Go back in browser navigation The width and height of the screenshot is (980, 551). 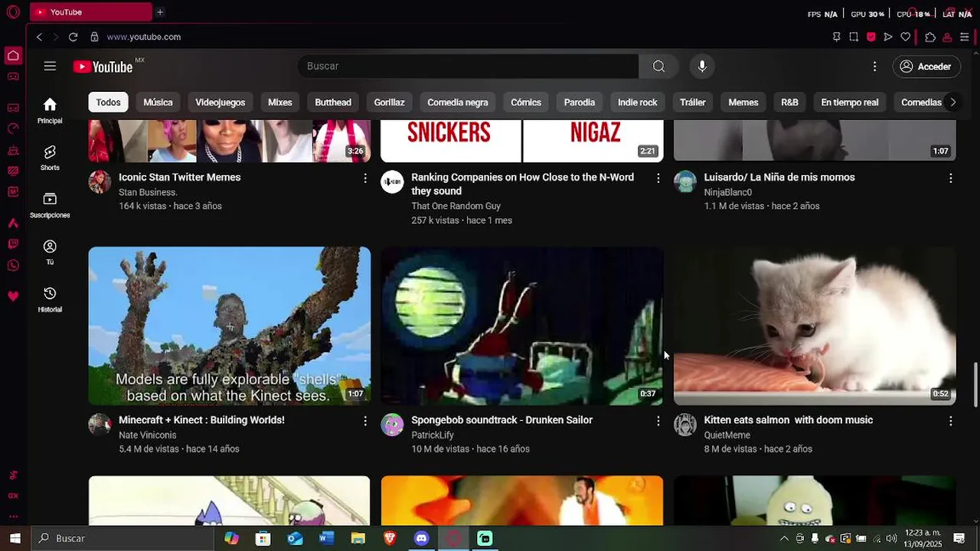[x=39, y=37]
